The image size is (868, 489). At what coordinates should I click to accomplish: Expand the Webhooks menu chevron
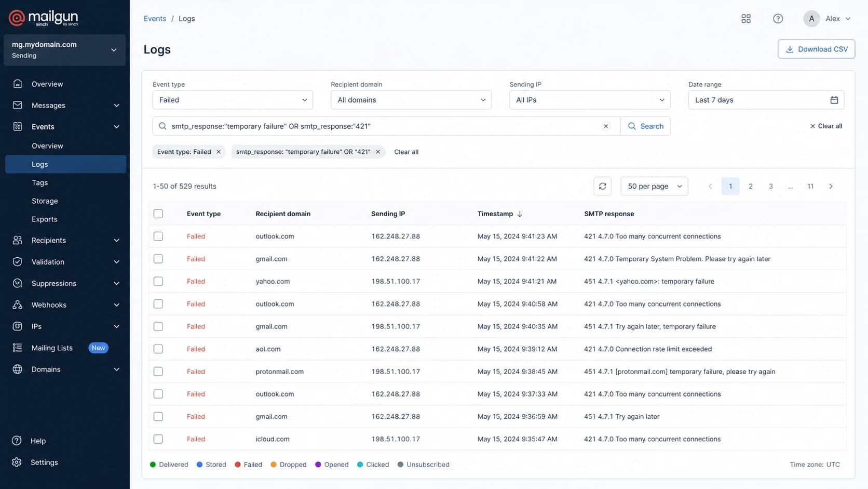[116, 305]
